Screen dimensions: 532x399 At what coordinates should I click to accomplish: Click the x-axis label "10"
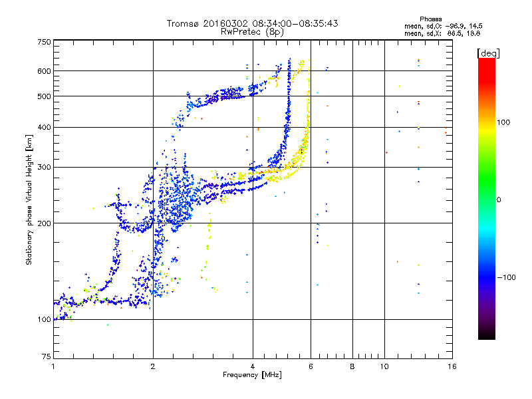(384, 366)
